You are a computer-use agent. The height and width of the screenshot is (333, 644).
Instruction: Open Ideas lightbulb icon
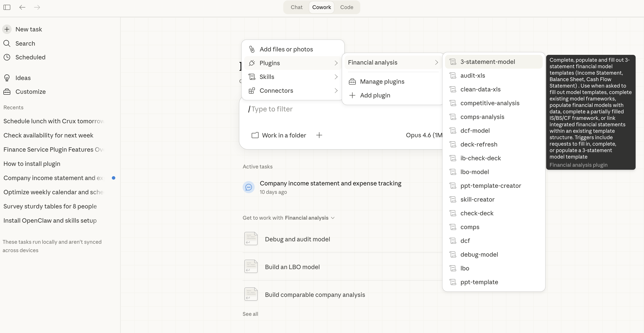(7, 78)
